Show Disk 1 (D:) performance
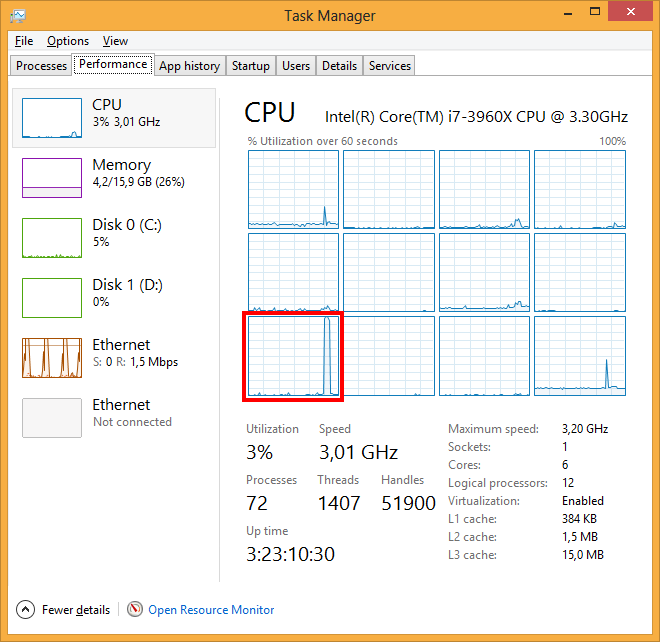Screen dimensions: 660x642 [x=52, y=298]
